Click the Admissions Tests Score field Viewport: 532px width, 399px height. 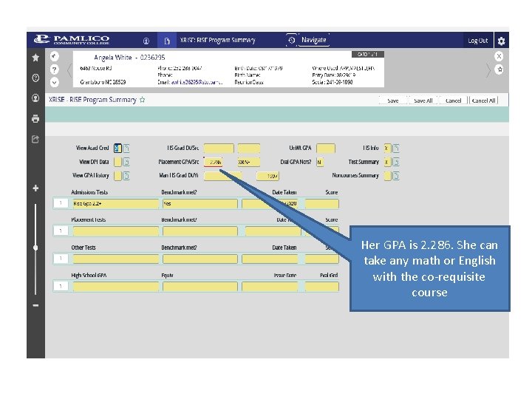(x=321, y=204)
